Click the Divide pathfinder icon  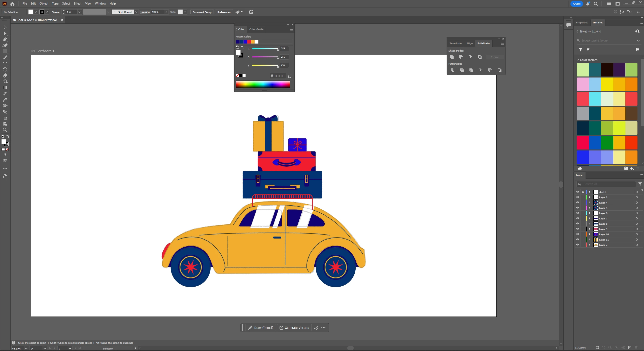453,70
